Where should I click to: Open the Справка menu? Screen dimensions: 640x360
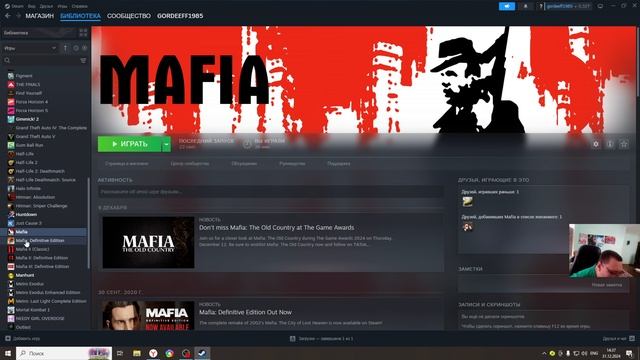pyautogui.click(x=79, y=6)
